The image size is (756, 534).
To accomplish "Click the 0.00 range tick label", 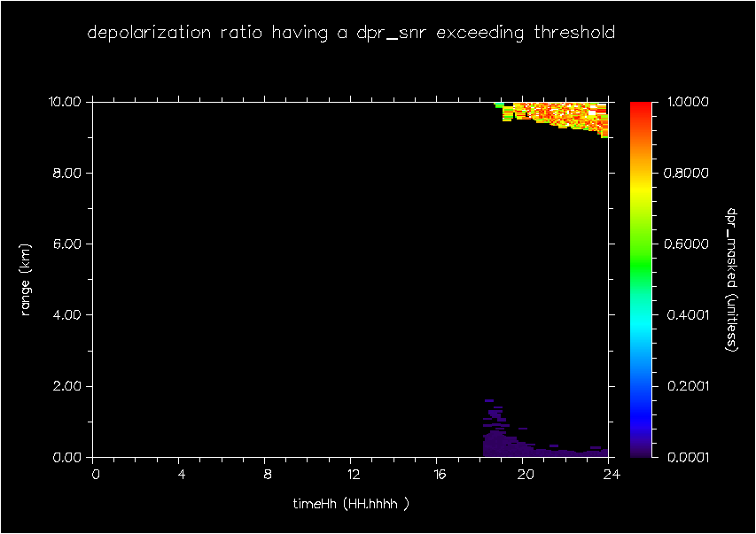I will tap(66, 457).
